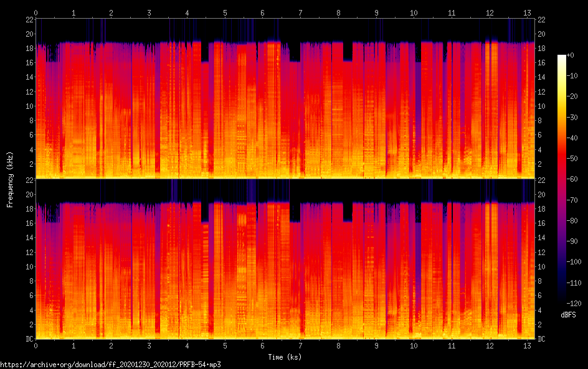Click the upper channel spectrogram plot

285,98
